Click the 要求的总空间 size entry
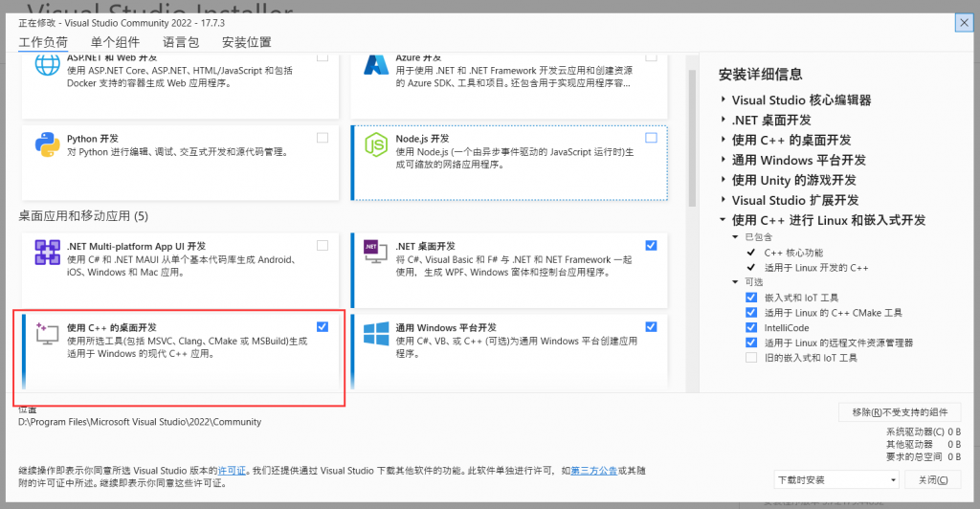The image size is (980, 509). pyautogui.click(x=924, y=456)
